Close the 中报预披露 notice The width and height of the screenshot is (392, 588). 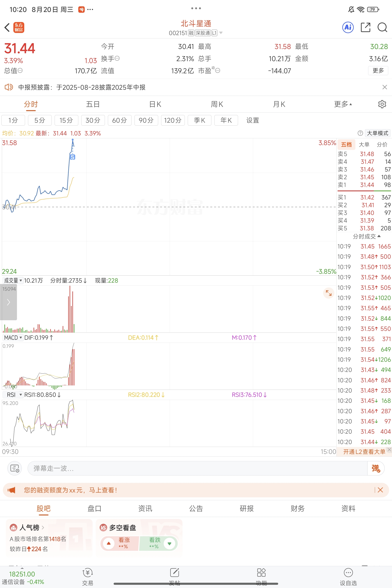pyautogui.click(x=384, y=87)
